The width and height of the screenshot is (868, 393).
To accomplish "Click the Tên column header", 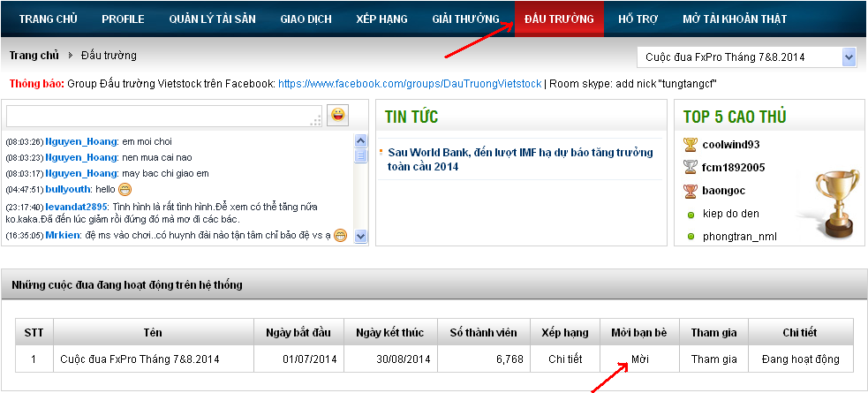I will click(153, 333).
